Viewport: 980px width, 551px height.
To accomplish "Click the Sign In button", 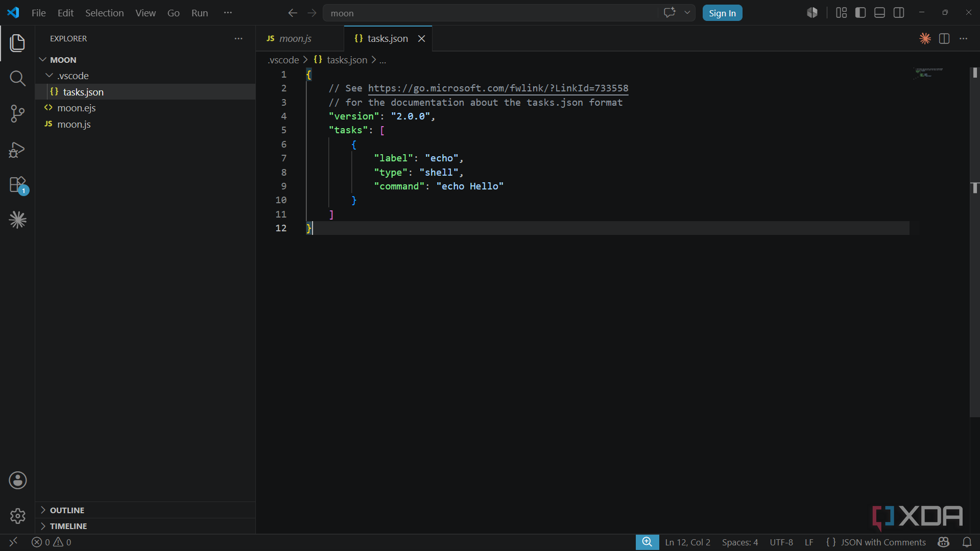I will (x=722, y=13).
